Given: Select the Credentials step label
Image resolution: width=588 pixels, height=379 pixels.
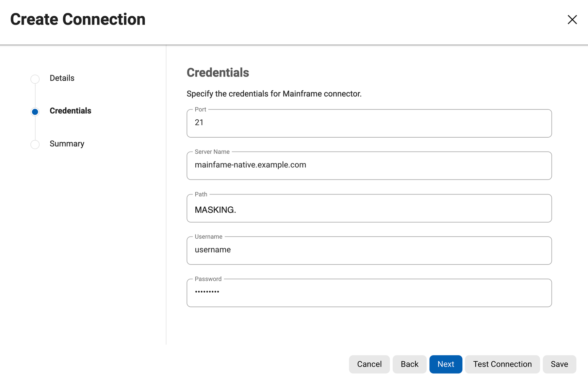Looking at the screenshot, I should (x=70, y=111).
